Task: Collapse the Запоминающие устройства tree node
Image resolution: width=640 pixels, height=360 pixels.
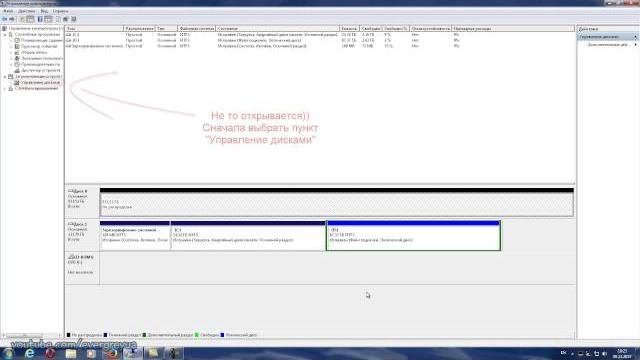Action: pyautogui.click(x=5, y=77)
